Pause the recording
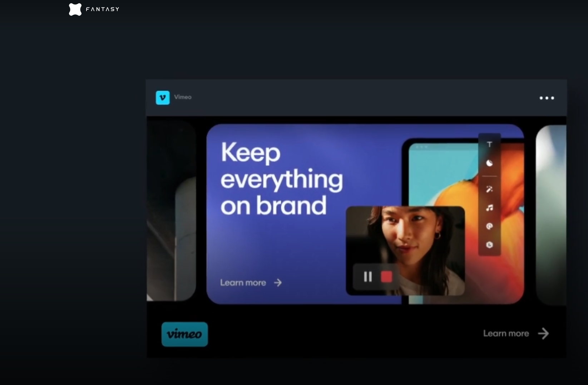 368,277
